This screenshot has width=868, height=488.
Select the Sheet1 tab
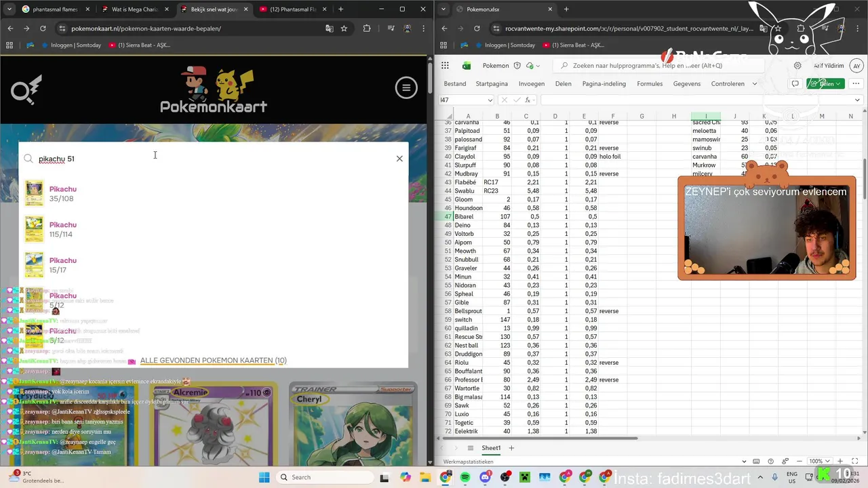coord(491,448)
